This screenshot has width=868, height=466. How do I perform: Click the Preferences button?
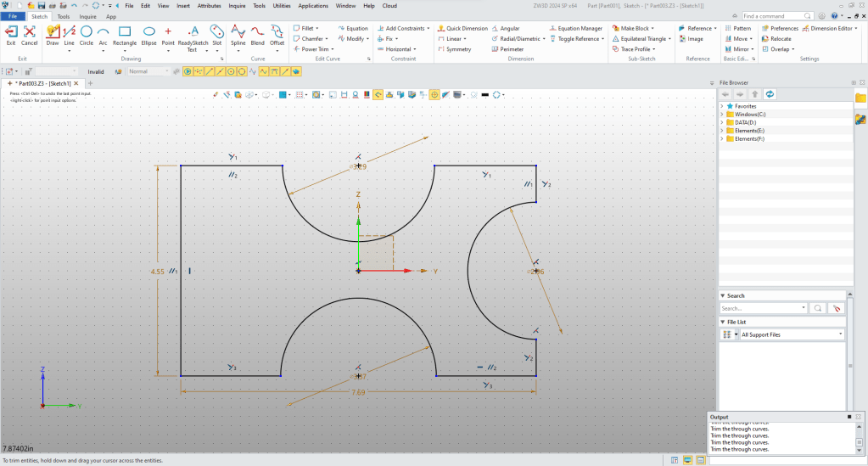[780, 28]
